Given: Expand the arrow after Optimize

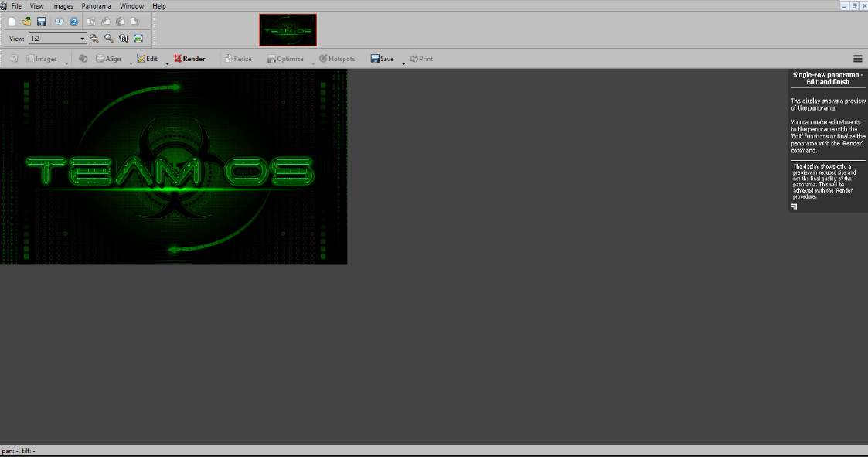Looking at the screenshot, I should tap(313, 63).
